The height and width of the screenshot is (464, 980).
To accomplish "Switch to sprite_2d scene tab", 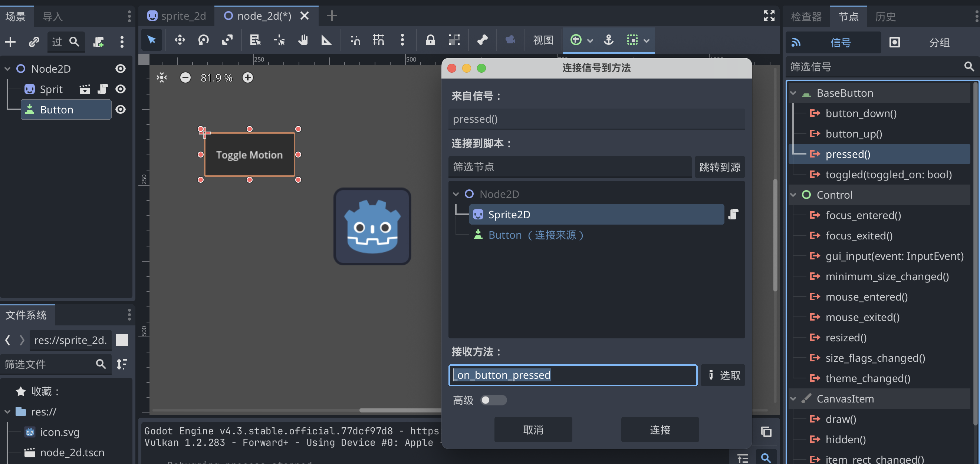I will 177,16.
